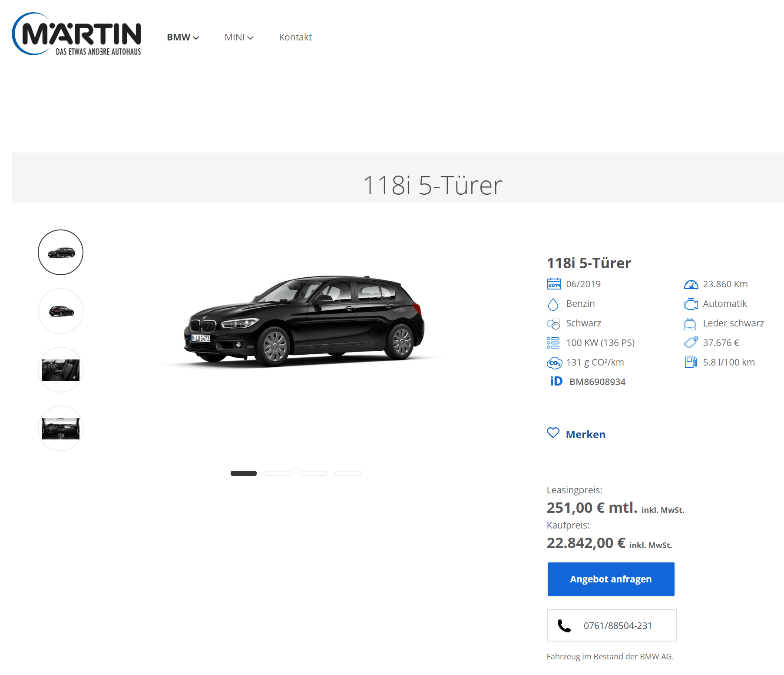
Task: Jump to the fourth carousel indicator
Action: (348, 473)
